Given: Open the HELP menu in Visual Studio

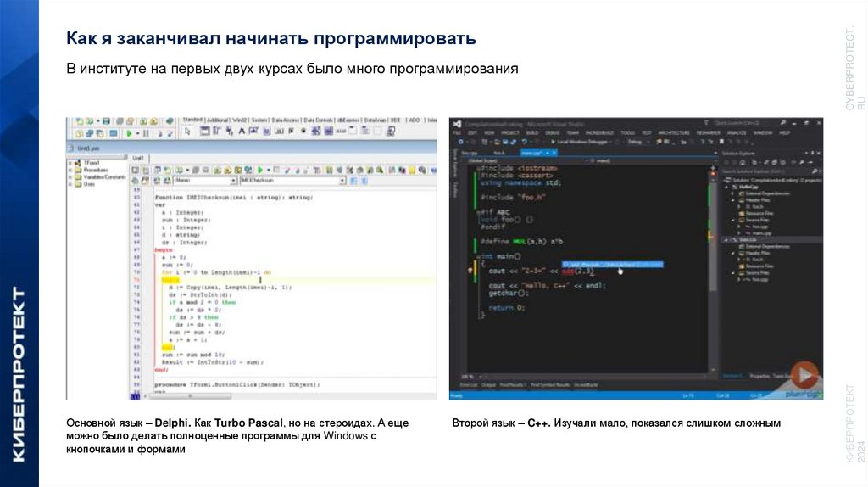Looking at the screenshot, I should tap(784, 133).
